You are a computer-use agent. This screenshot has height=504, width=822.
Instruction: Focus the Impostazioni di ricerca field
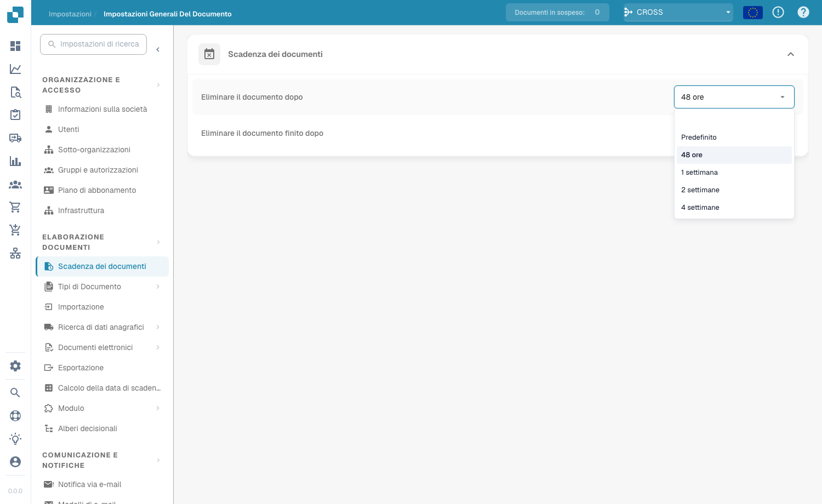(93, 44)
